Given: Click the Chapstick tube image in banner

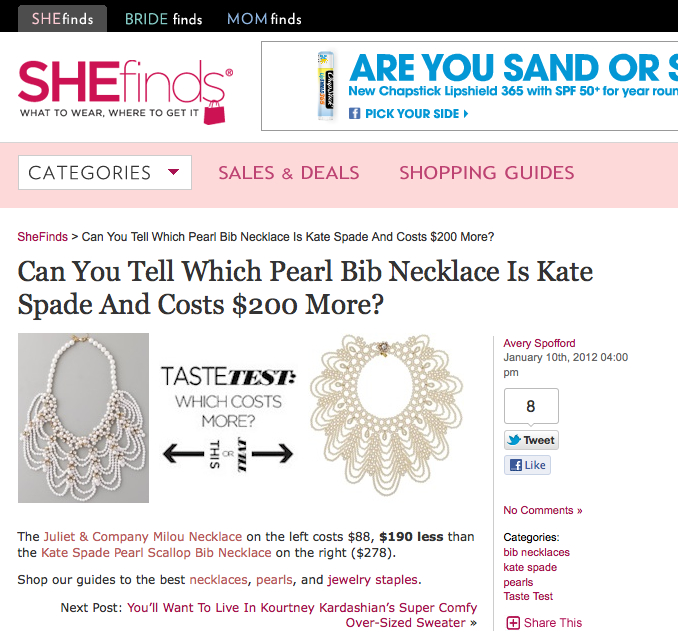Looking at the screenshot, I should click(326, 85).
